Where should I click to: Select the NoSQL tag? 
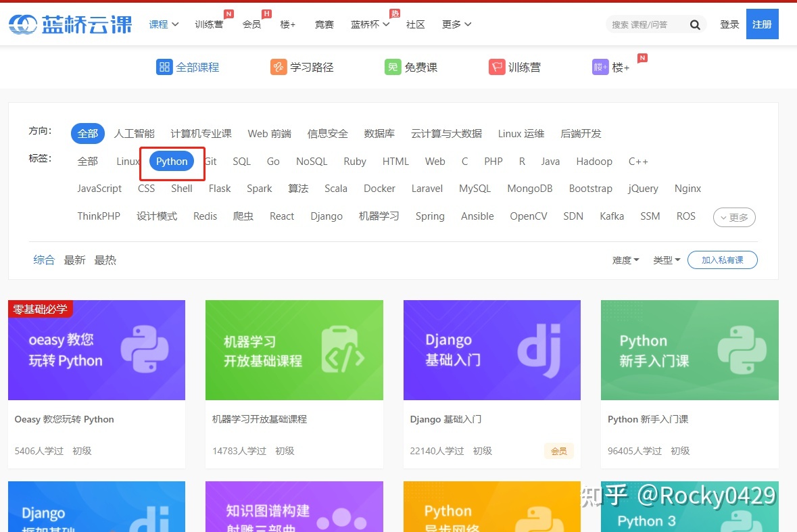pos(312,162)
